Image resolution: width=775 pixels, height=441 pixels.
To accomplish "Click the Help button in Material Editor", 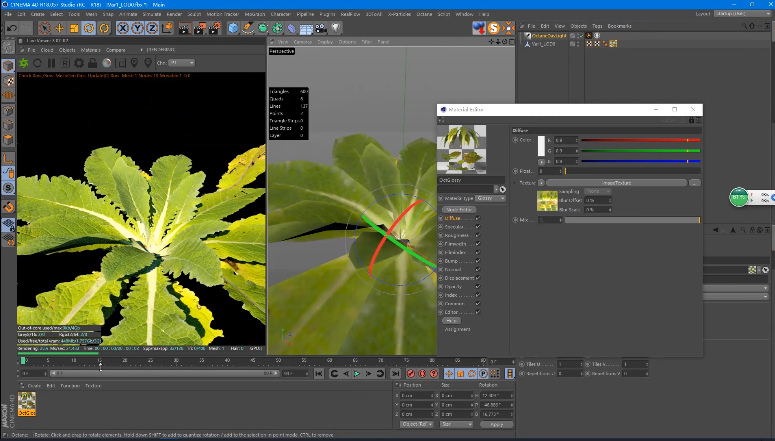I will [x=451, y=321].
